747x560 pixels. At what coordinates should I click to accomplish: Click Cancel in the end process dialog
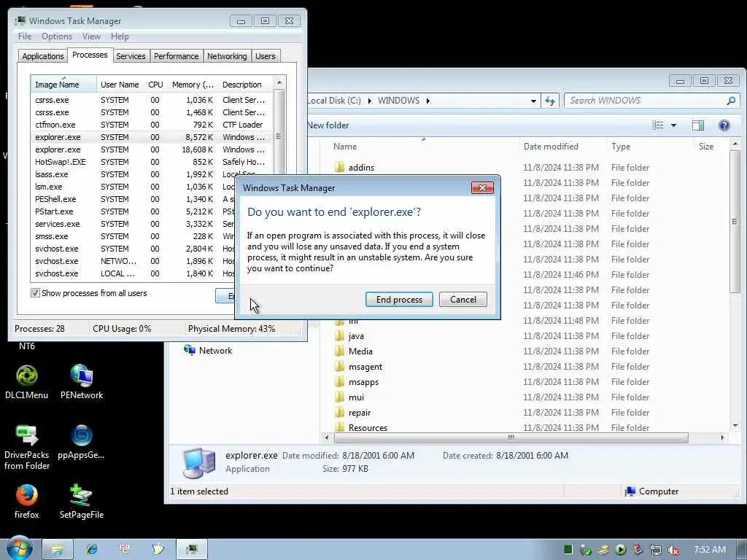[463, 300]
